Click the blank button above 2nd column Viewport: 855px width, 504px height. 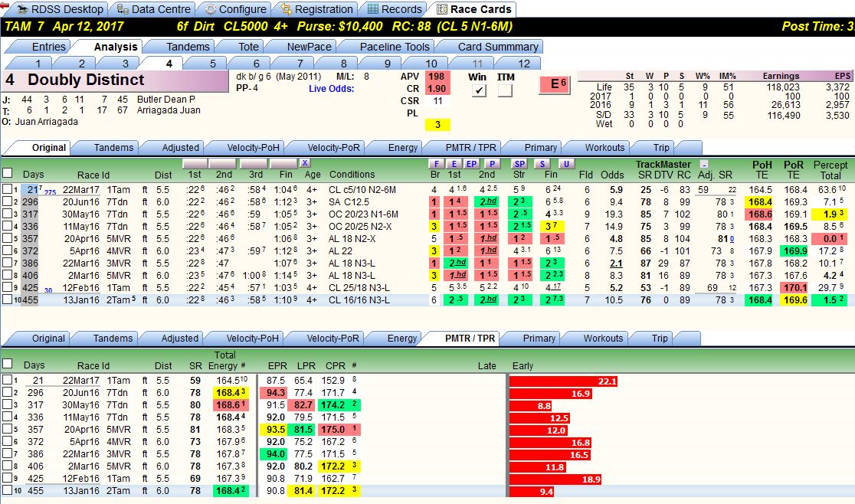(x=222, y=163)
